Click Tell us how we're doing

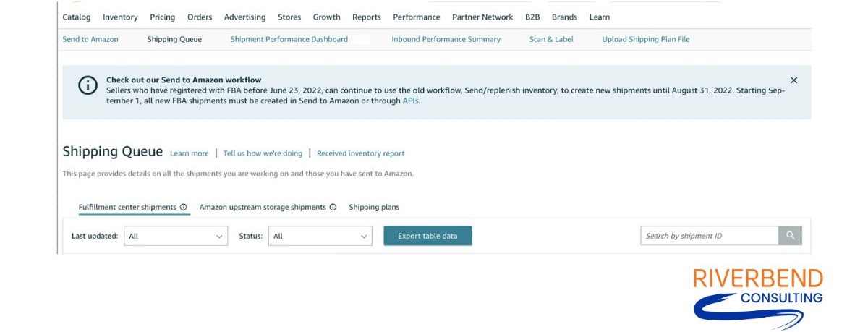click(x=263, y=153)
